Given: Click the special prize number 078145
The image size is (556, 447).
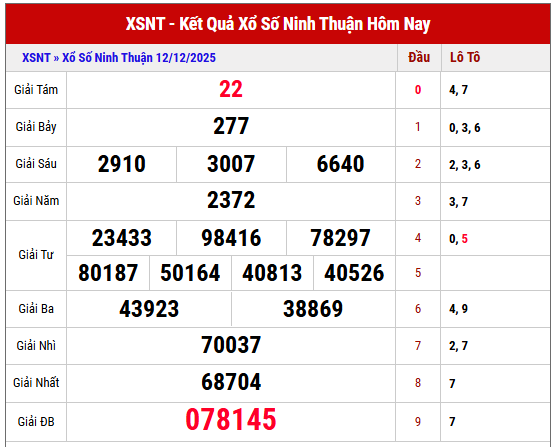Looking at the screenshot, I should pyautogui.click(x=231, y=420).
